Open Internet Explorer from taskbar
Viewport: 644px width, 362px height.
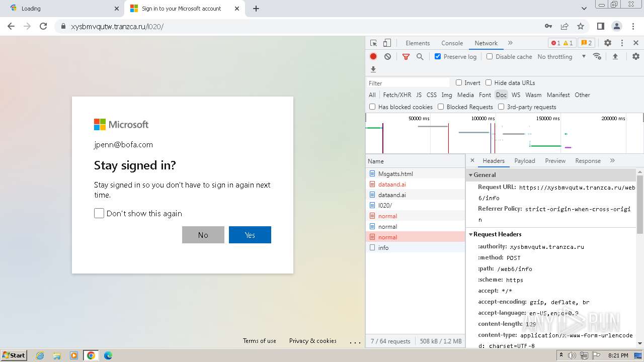click(x=40, y=355)
